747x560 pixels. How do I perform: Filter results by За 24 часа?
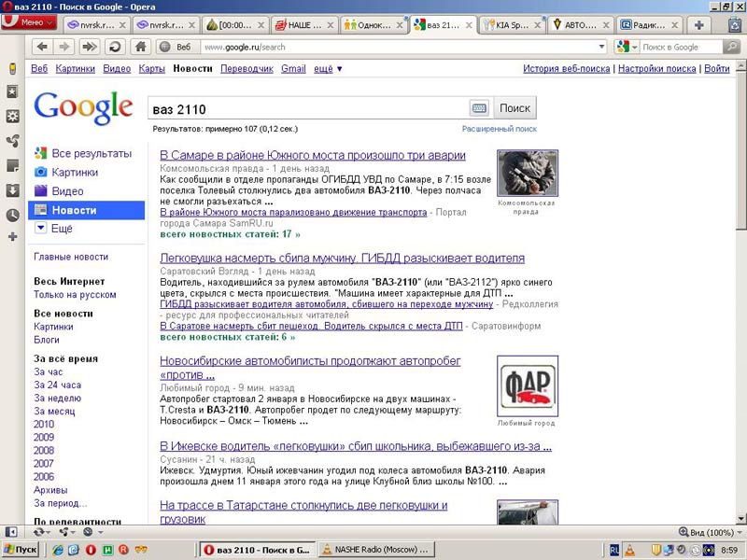point(57,385)
